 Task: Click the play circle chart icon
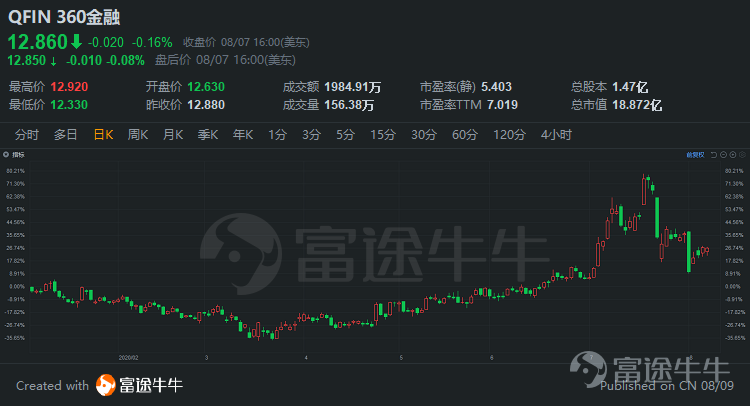732,154
